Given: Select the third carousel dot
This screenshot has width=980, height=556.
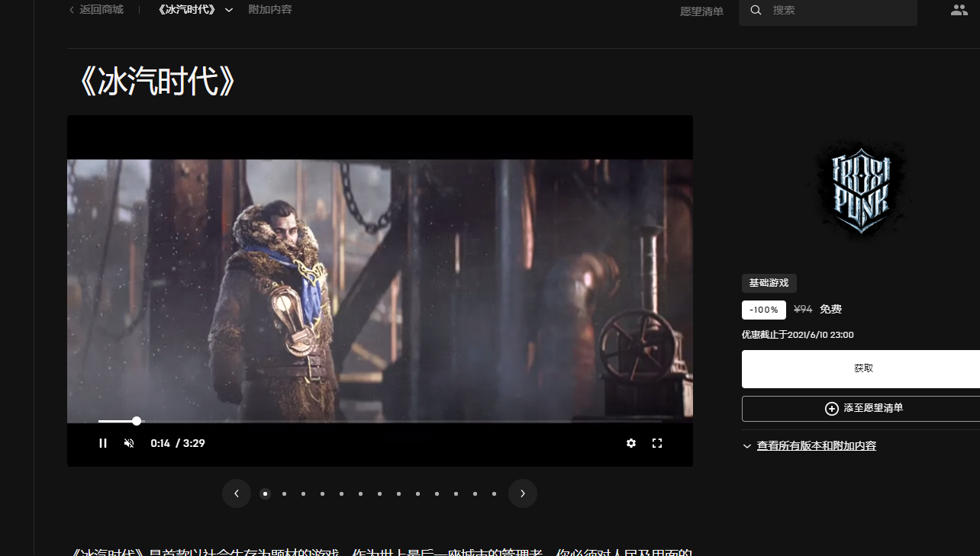Looking at the screenshot, I should (303, 493).
